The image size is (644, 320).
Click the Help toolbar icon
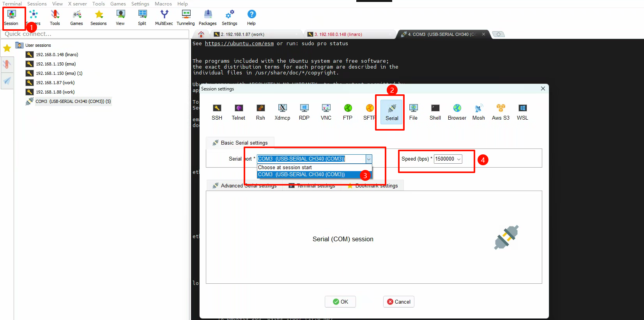click(x=251, y=18)
